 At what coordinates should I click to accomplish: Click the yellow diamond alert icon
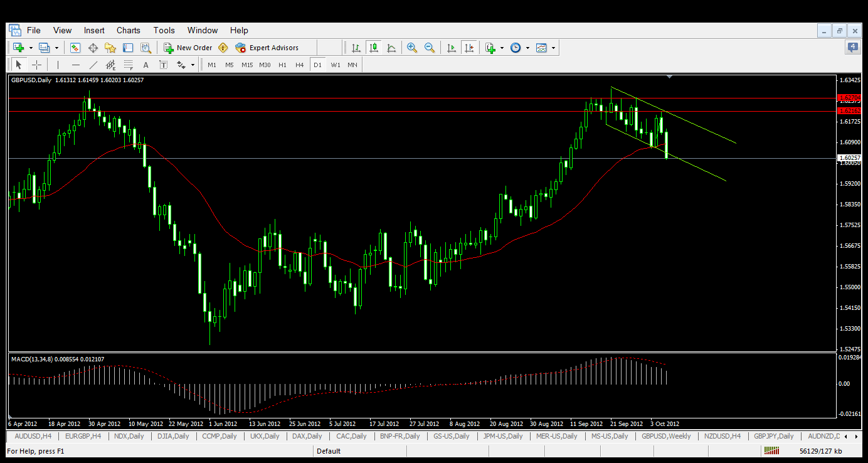pos(223,48)
